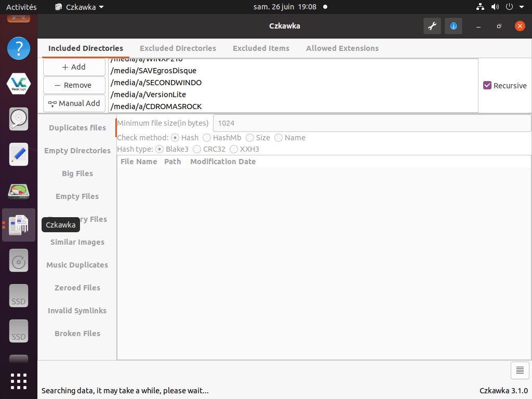
Task: Sort by File Name column header
Action: (x=139, y=162)
